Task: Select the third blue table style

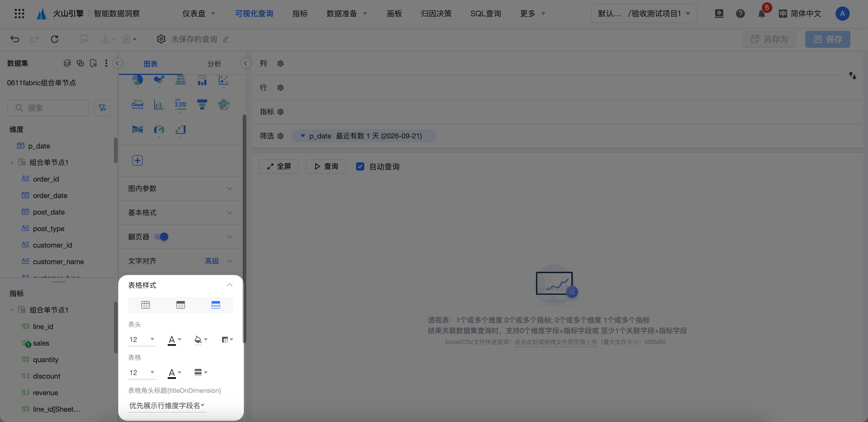Action: click(216, 305)
